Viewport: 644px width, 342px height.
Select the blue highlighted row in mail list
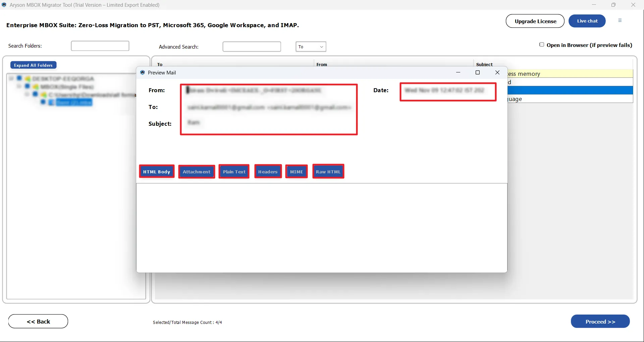click(x=570, y=90)
